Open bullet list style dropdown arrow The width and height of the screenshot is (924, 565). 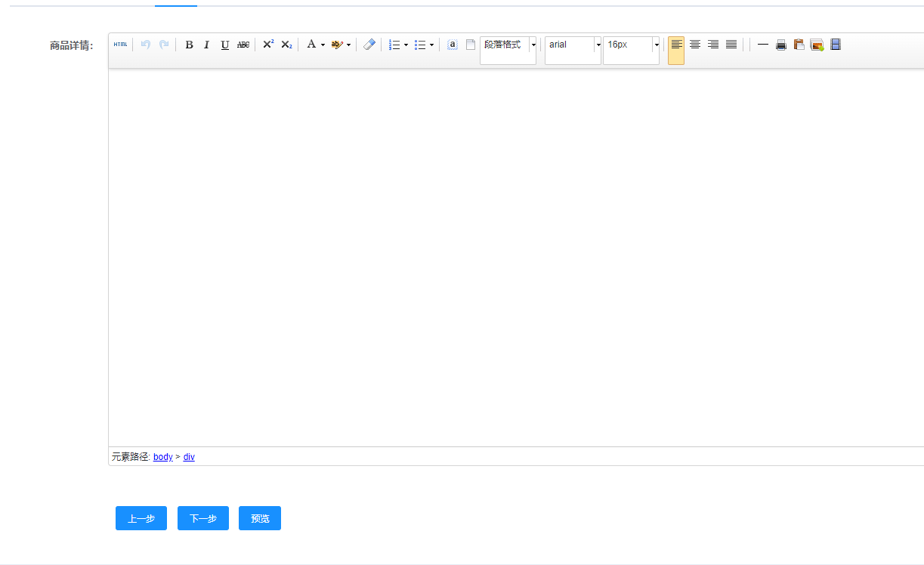(431, 45)
